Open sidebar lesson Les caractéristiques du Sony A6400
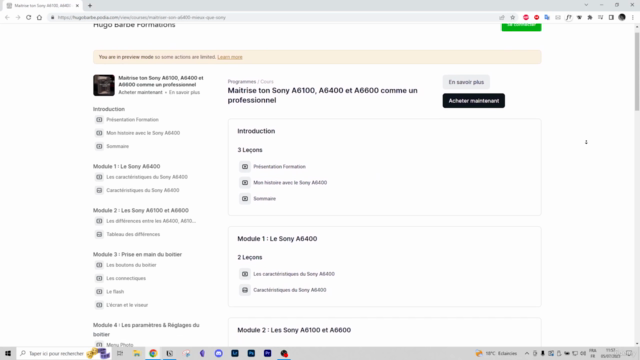The image size is (640, 360). click(x=147, y=177)
